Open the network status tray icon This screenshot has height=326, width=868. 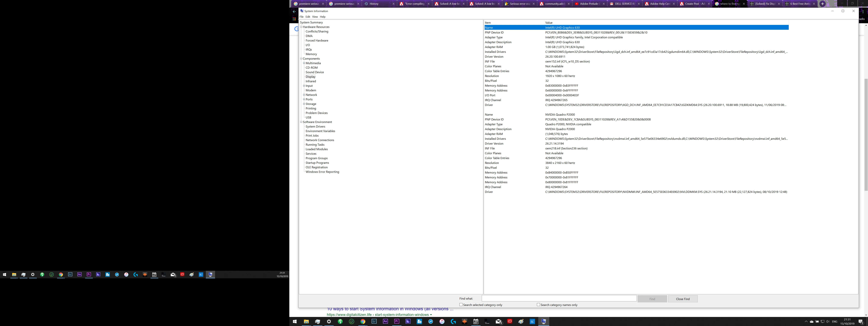(x=822, y=322)
